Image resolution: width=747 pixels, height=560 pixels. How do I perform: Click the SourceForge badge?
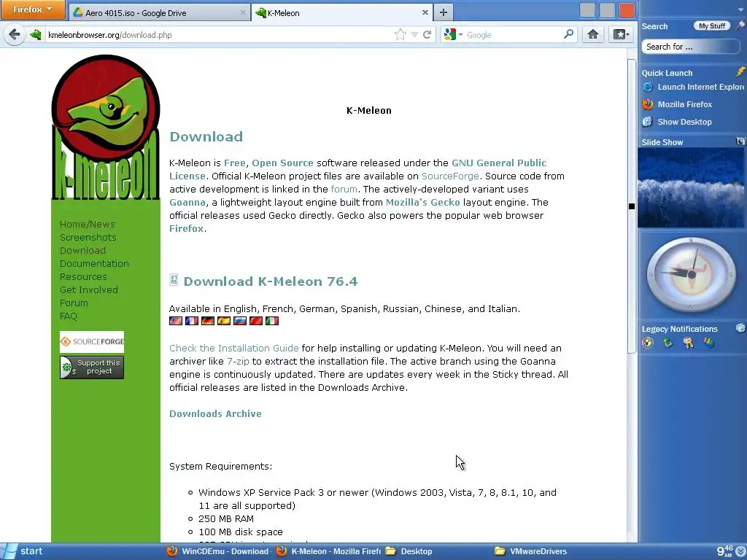coord(91,341)
